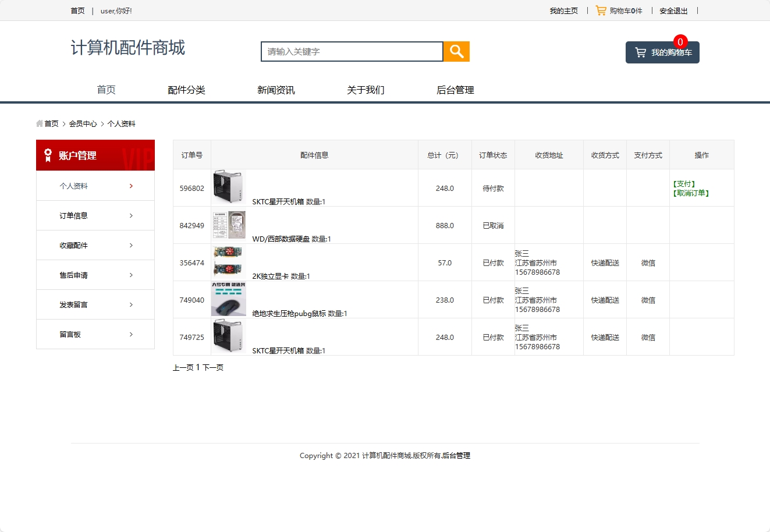Click inside the 请输入关键字 search box

tap(352, 51)
